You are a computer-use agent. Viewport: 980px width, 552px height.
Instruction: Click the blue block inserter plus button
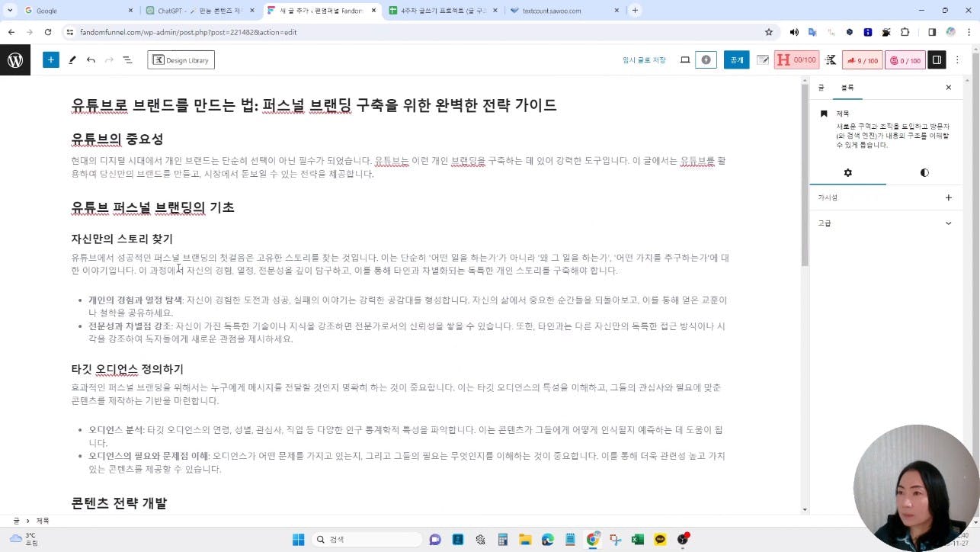tap(50, 60)
